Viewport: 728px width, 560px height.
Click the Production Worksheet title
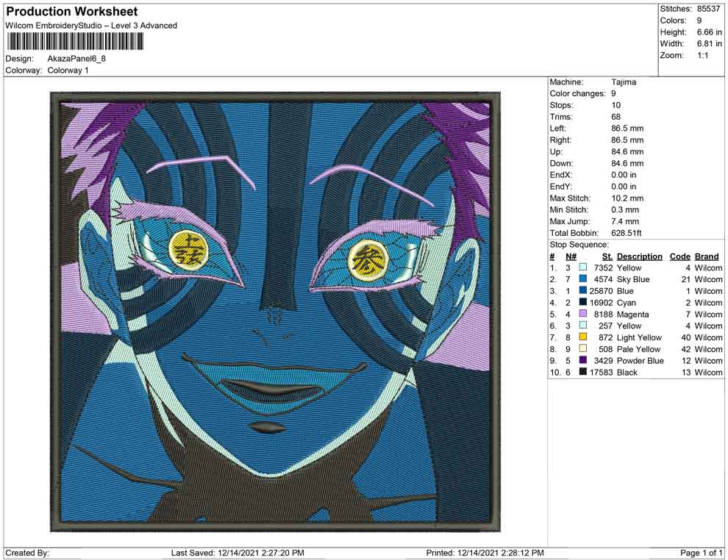click(71, 12)
